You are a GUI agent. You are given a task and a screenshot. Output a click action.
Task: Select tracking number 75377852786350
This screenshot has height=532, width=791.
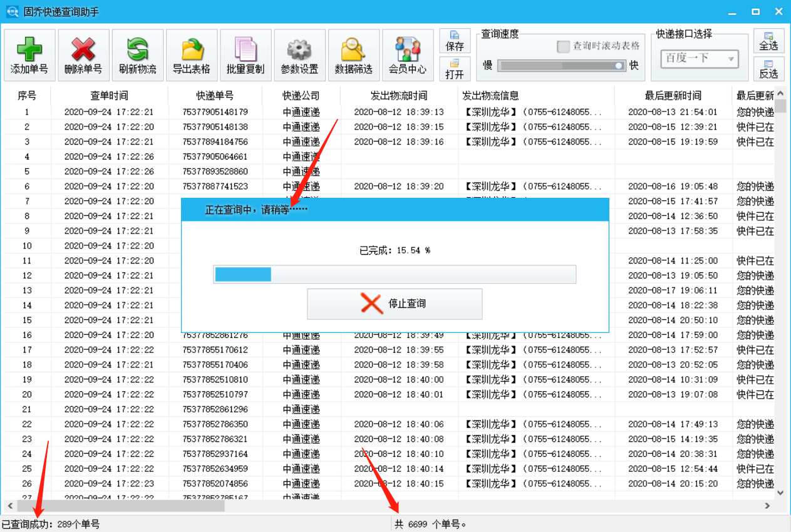(215, 424)
